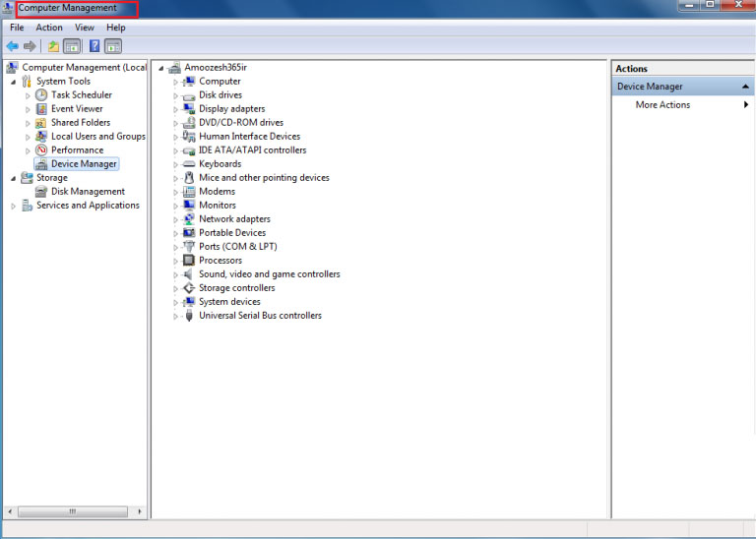Maximize the Computer Management window
The image size is (756, 539).
(x=711, y=5)
